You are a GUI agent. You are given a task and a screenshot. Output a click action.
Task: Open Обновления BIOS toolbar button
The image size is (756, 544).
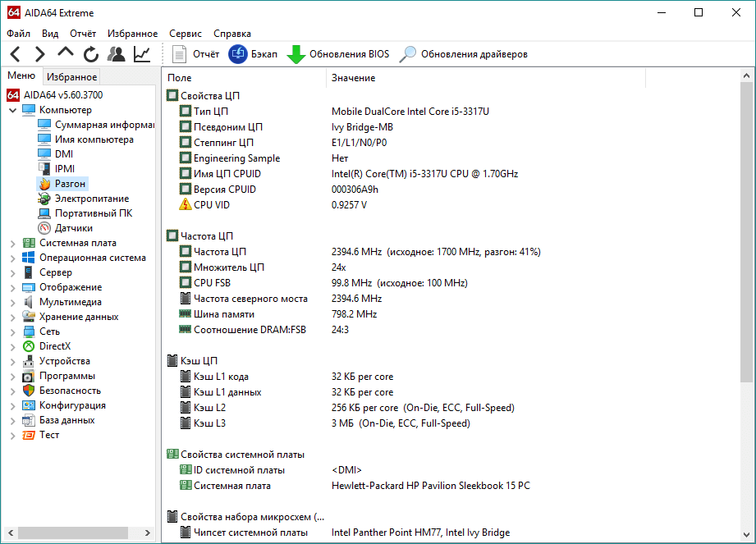point(337,54)
